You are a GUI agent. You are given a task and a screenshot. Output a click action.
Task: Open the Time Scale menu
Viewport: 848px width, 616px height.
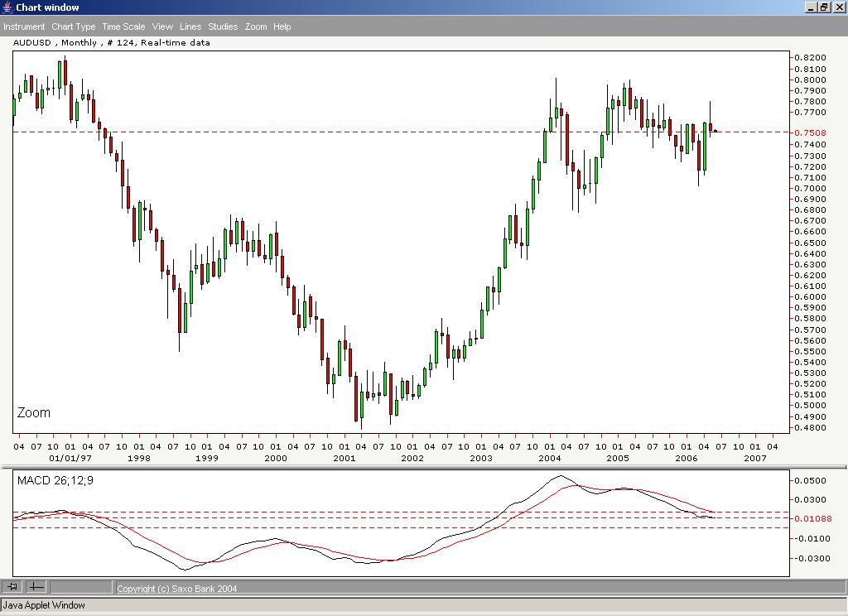(x=123, y=26)
